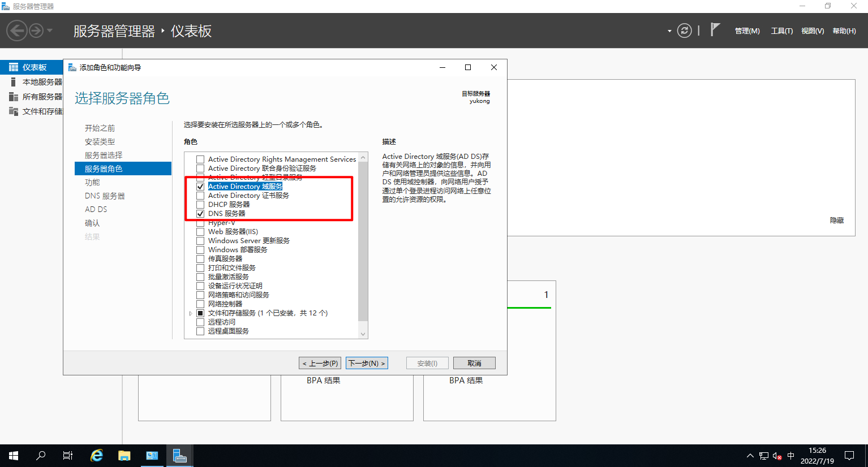Expand 文件和存储服务 tree node
Screen dimensions: 868x467
point(191,313)
